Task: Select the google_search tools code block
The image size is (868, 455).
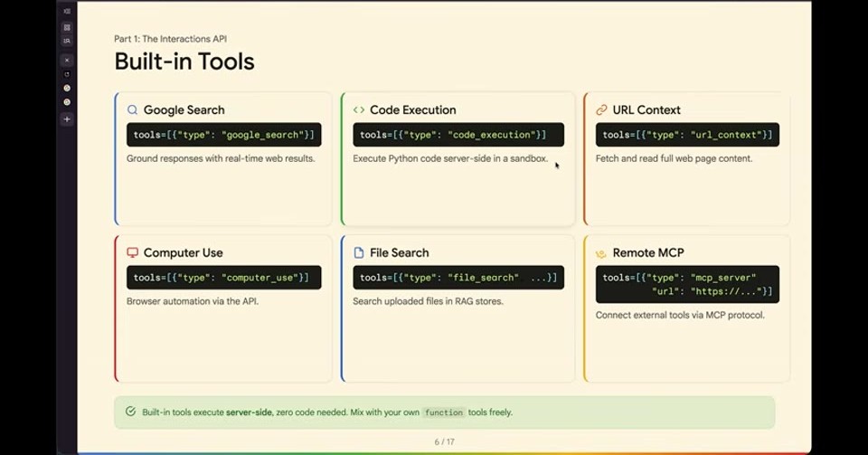Action: point(223,135)
